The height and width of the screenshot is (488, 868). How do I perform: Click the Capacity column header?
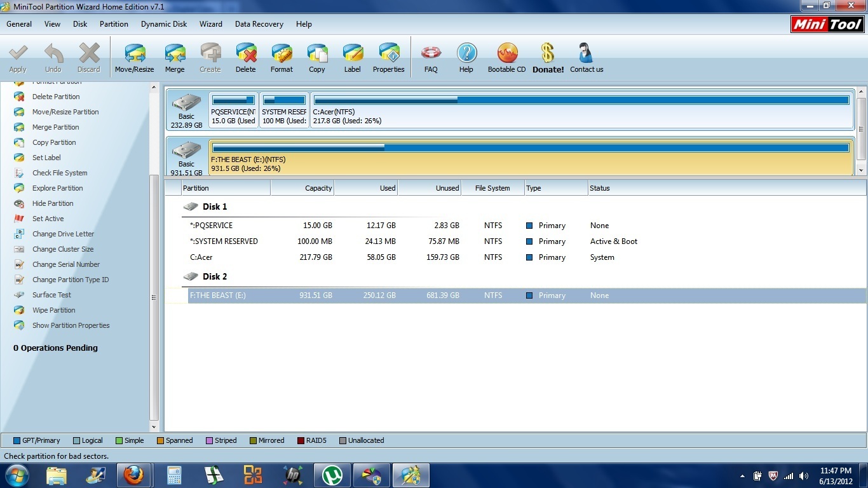(x=302, y=188)
